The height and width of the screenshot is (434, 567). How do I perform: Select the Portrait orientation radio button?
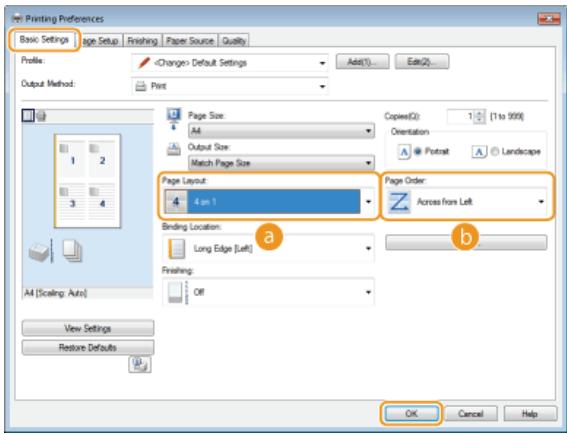[418, 152]
